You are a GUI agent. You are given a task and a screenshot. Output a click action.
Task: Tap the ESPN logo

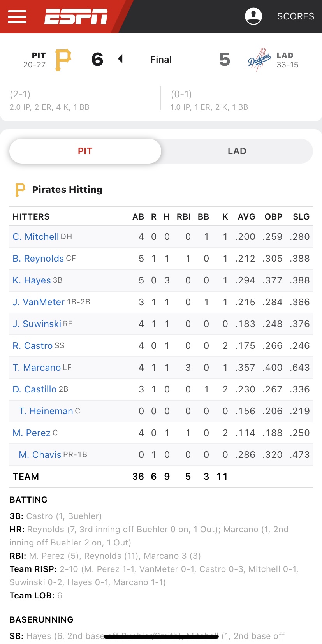(x=76, y=16)
